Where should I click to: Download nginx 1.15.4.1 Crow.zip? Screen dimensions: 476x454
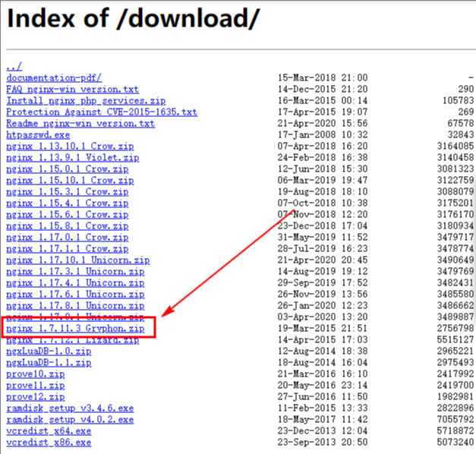[68, 203]
